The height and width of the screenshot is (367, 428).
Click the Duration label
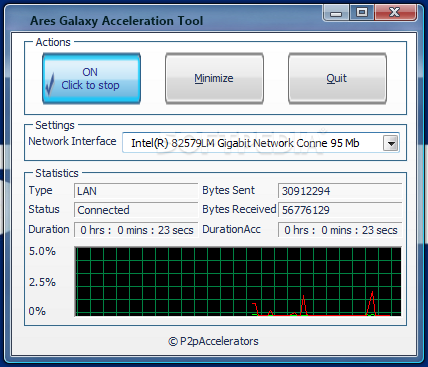[49, 229]
